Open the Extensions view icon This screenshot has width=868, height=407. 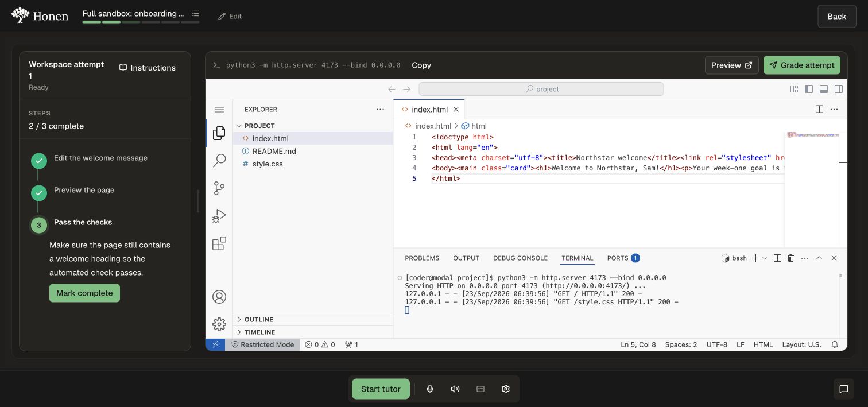(219, 243)
